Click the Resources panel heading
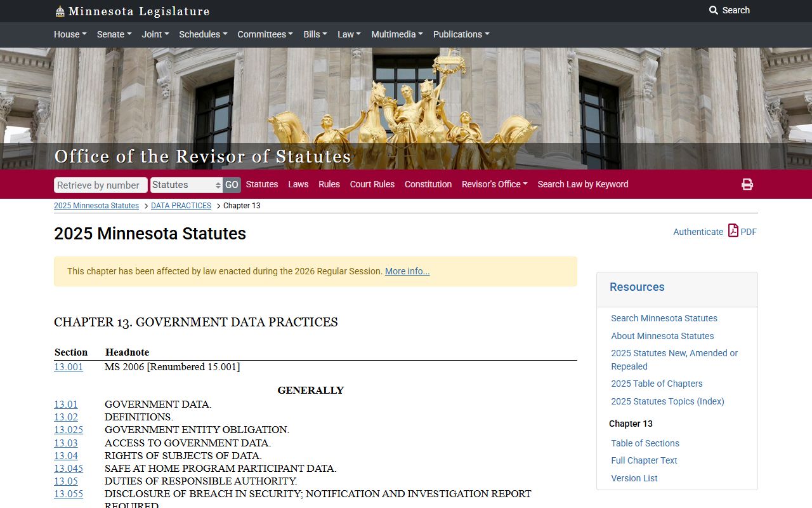Screen dimensions: 812x508 637,287
